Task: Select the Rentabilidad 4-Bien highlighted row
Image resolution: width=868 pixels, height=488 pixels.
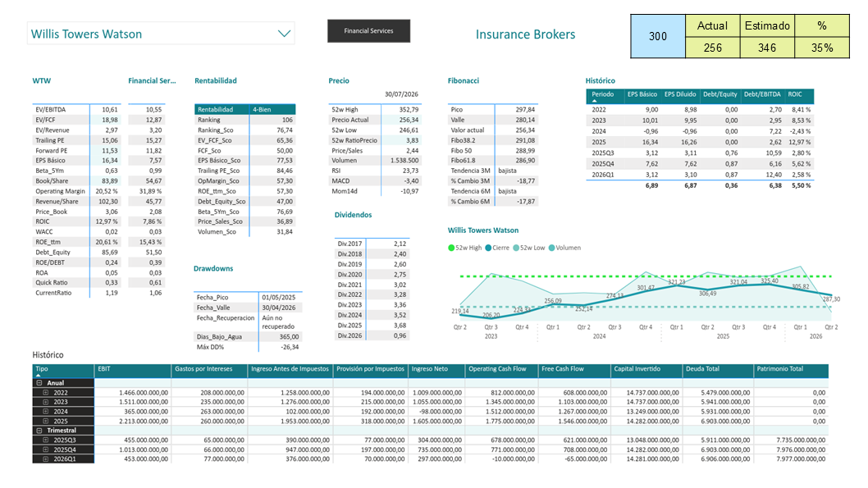Action: [244, 110]
